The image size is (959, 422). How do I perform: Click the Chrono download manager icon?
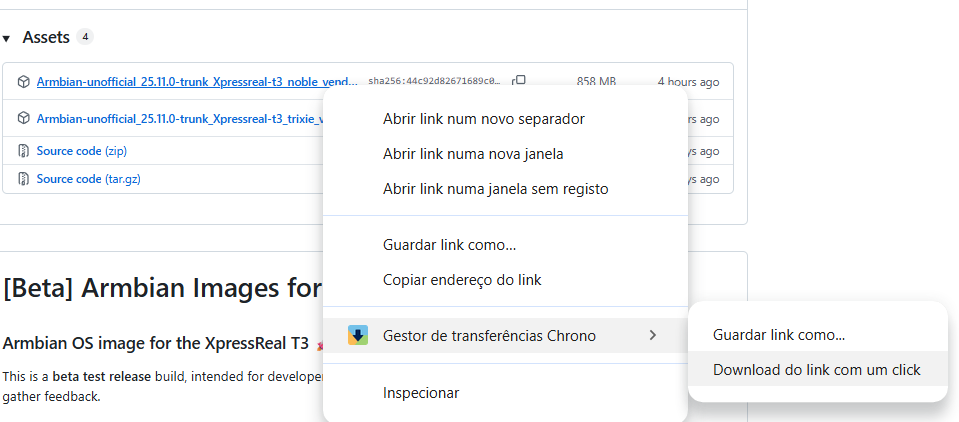tap(358, 335)
